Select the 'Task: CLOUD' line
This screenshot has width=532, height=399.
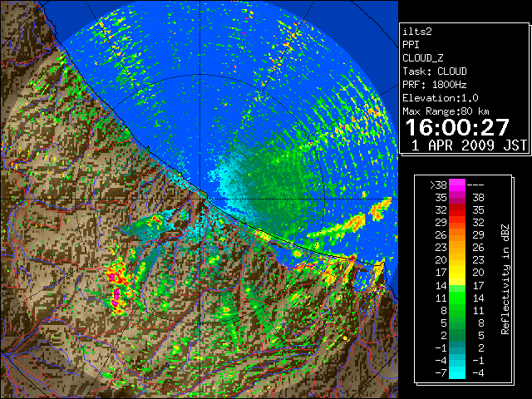point(435,71)
